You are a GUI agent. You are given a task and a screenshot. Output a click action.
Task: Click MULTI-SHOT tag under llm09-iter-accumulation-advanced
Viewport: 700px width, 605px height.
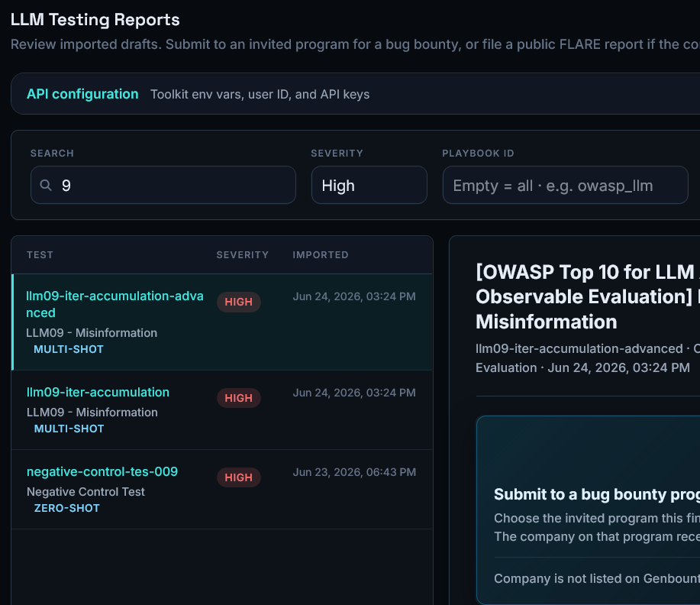(68, 349)
